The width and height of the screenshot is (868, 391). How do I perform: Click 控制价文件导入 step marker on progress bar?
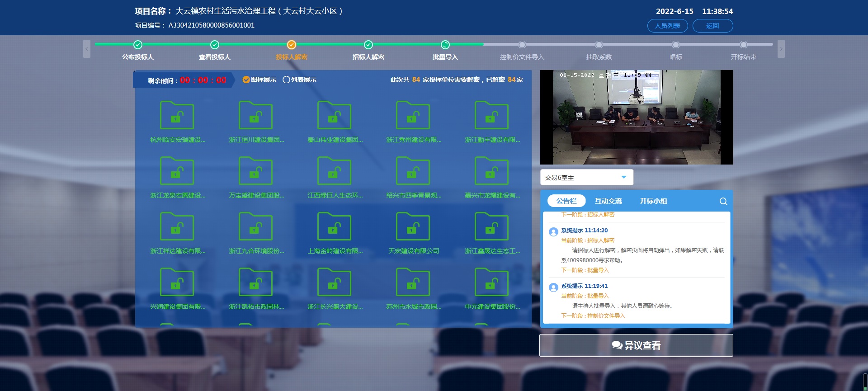[x=522, y=45]
